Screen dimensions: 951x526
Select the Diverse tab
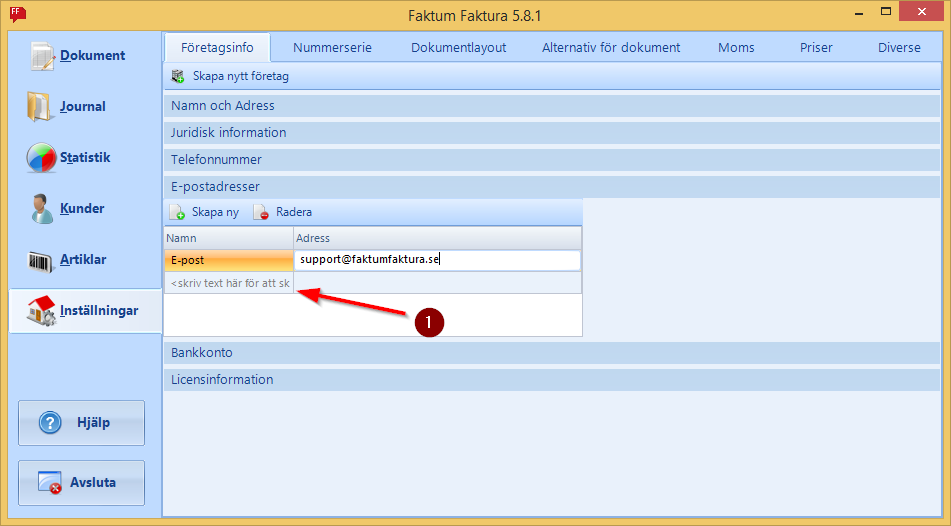(899, 47)
